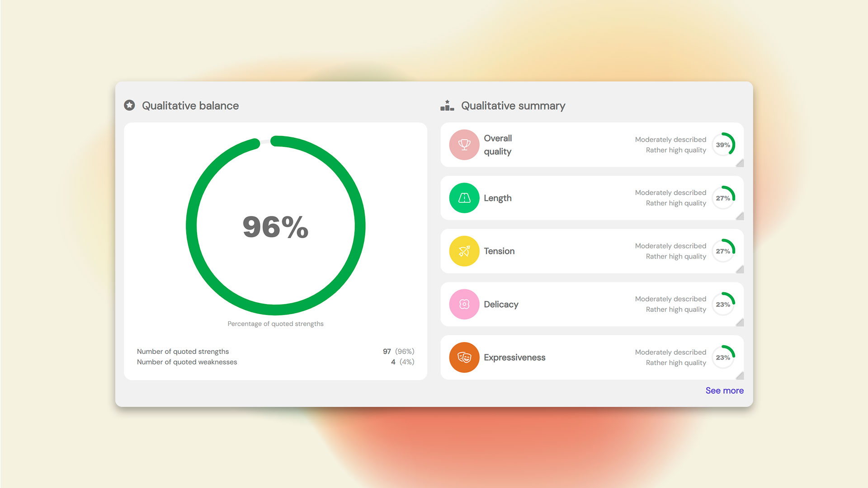Screen dimensions: 868x488
Task: Click Number of quoted weaknesses row label
Action: [x=187, y=362]
